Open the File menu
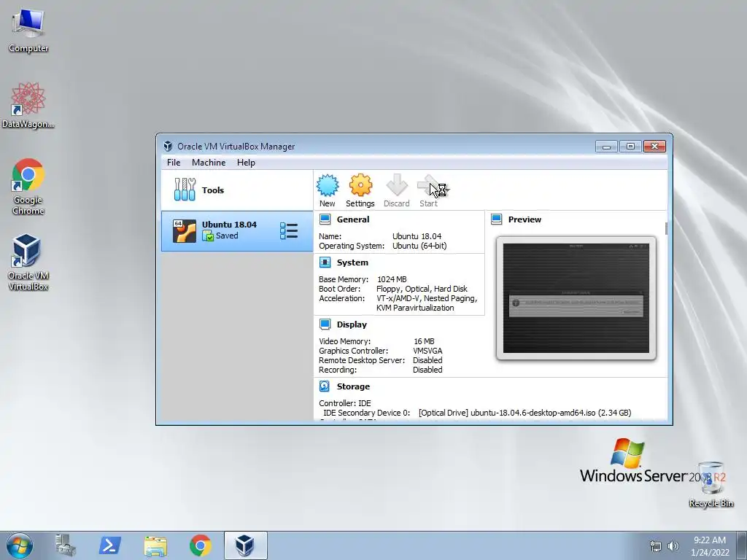This screenshot has width=747, height=560. coord(174,163)
